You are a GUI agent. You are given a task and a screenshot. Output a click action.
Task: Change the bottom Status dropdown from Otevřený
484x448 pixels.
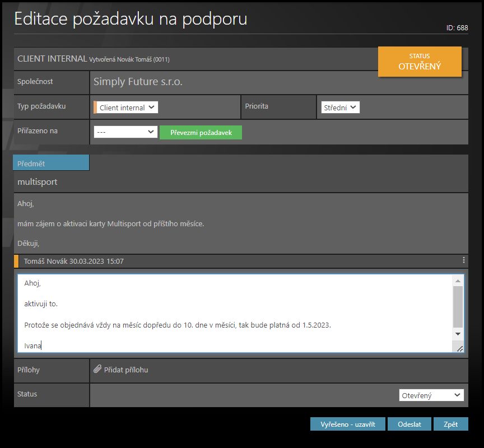[431, 395]
